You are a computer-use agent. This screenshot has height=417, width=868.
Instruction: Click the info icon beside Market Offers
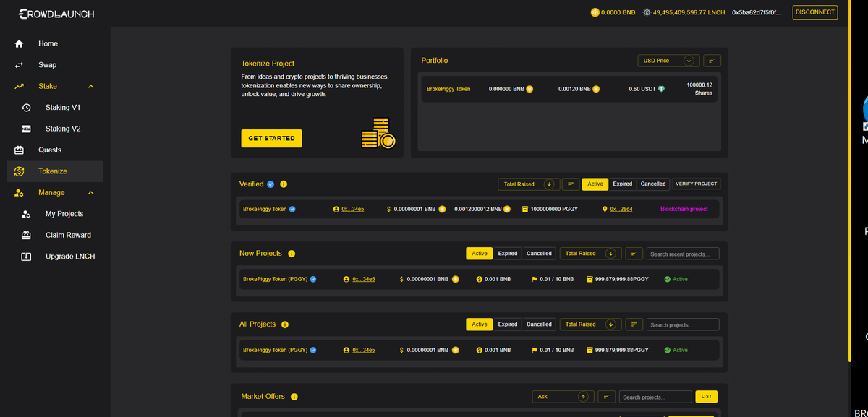pyautogui.click(x=294, y=397)
